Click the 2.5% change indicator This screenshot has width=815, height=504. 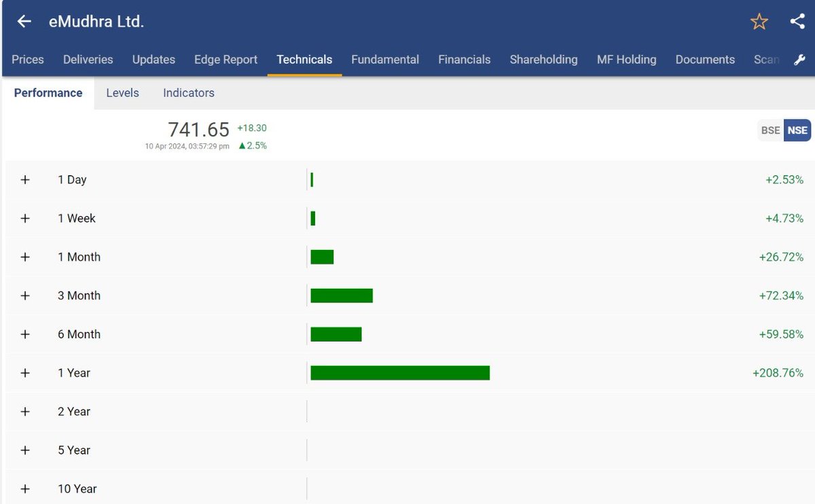pos(253,145)
